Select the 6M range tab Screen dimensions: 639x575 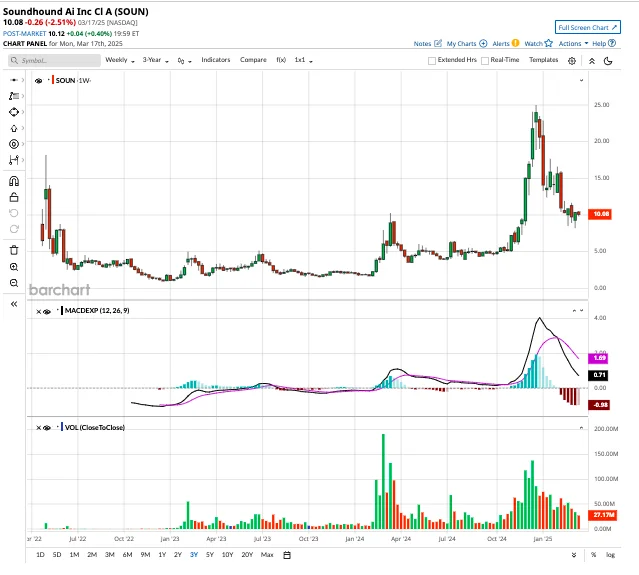(x=128, y=555)
